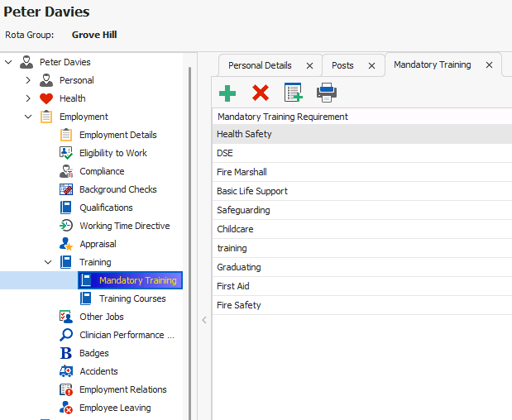Open Background Checks
512x420 pixels.
tap(118, 189)
